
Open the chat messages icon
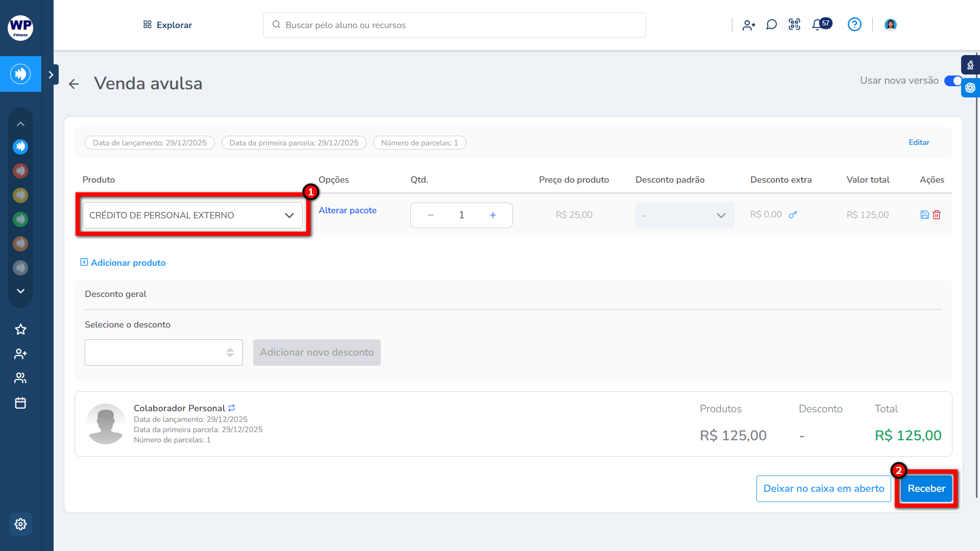[771, 24]
